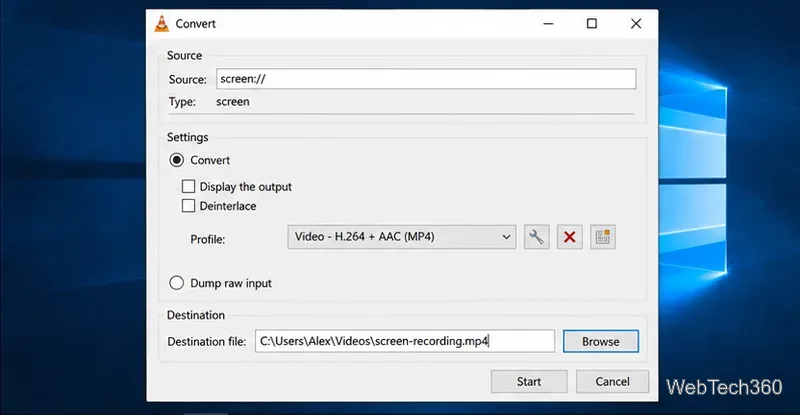Select the Dump raw input option
This screenshot has height=415, width=800.
pyautogui.click(x=177, y=283)
